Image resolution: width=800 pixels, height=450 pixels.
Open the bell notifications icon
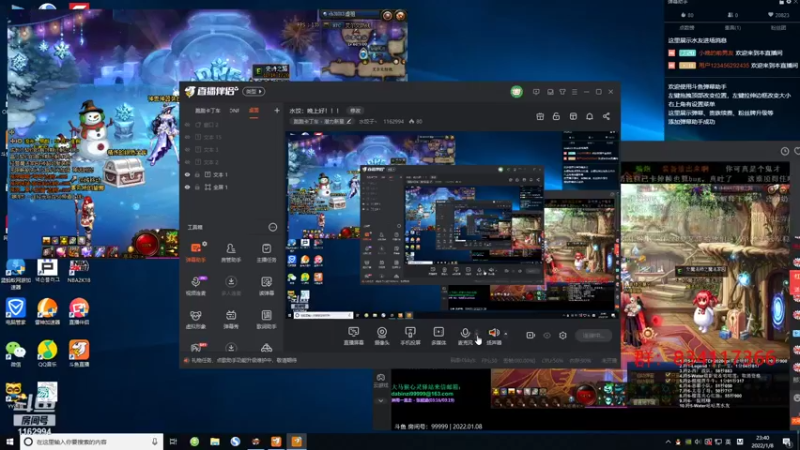click(x=589, y=117)
